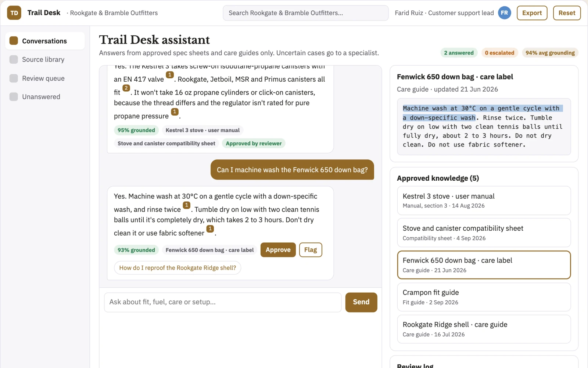The width and height of the screenshot is (588, 368).
Task: Click Farid Ruiz customer support lead text
Action: (x=444, y=13)
